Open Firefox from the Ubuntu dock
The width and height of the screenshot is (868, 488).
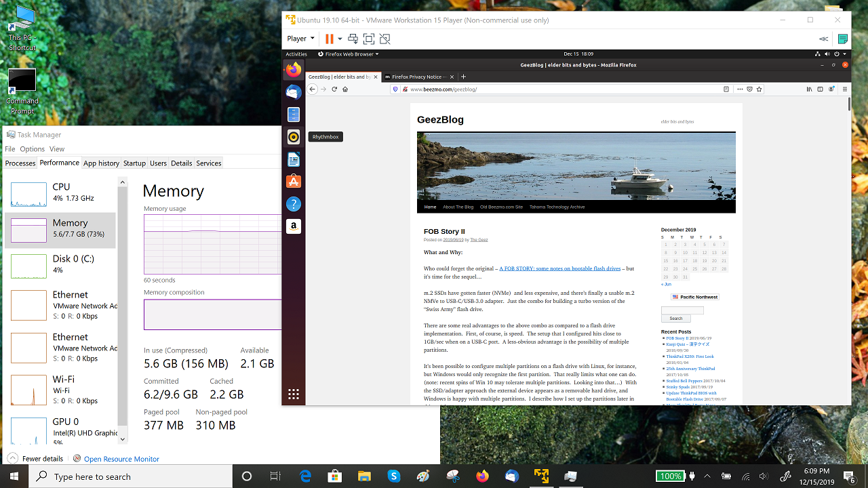point(294,70)
